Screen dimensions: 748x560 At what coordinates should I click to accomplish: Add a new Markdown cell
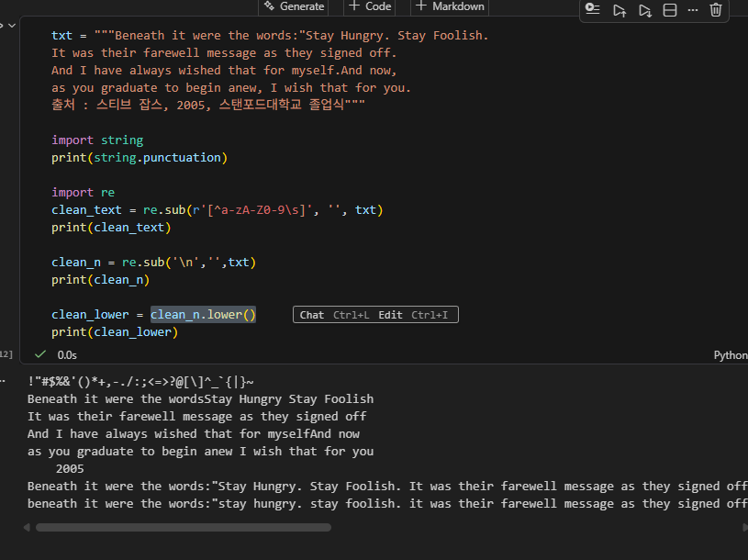(450, 6)
